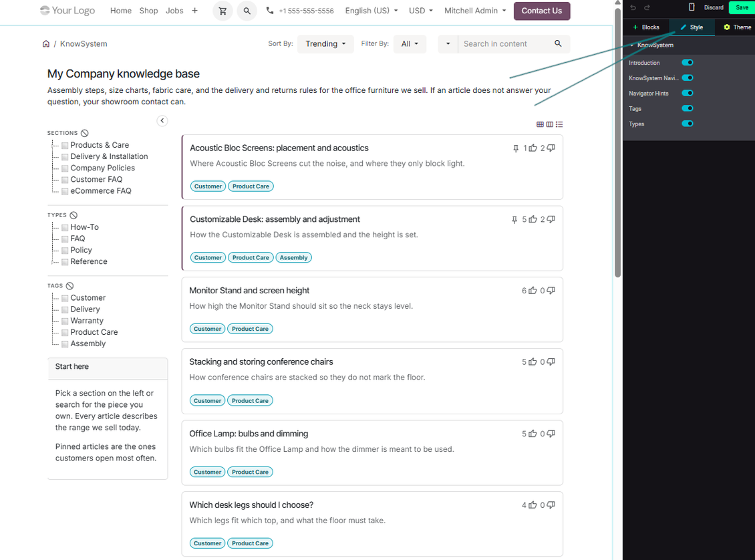Click pin icon on Customizable Desk article

514,220
